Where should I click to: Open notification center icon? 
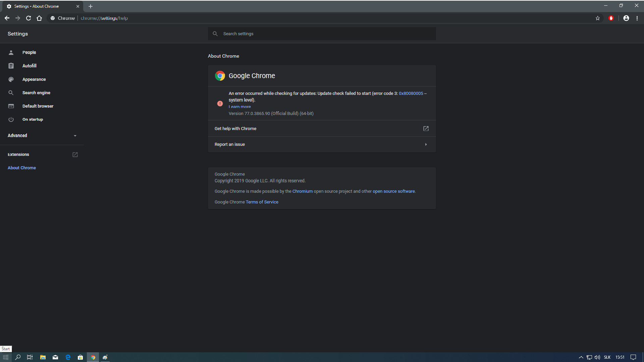[633, 357]
